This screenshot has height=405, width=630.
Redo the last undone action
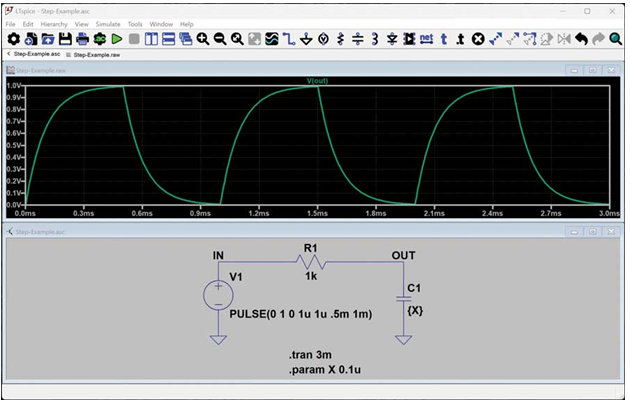[599, 39]
